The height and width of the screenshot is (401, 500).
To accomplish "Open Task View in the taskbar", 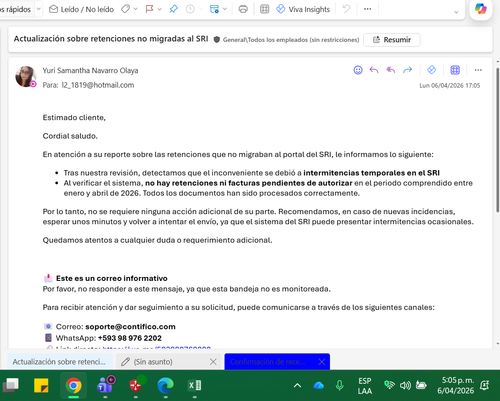I will [x=11, y=385].
